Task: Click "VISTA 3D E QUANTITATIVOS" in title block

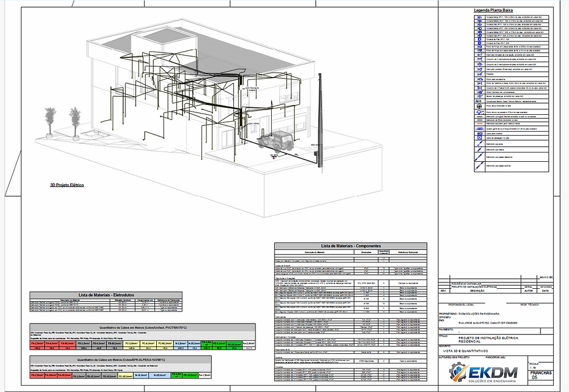Action: (x=466, y=351)
